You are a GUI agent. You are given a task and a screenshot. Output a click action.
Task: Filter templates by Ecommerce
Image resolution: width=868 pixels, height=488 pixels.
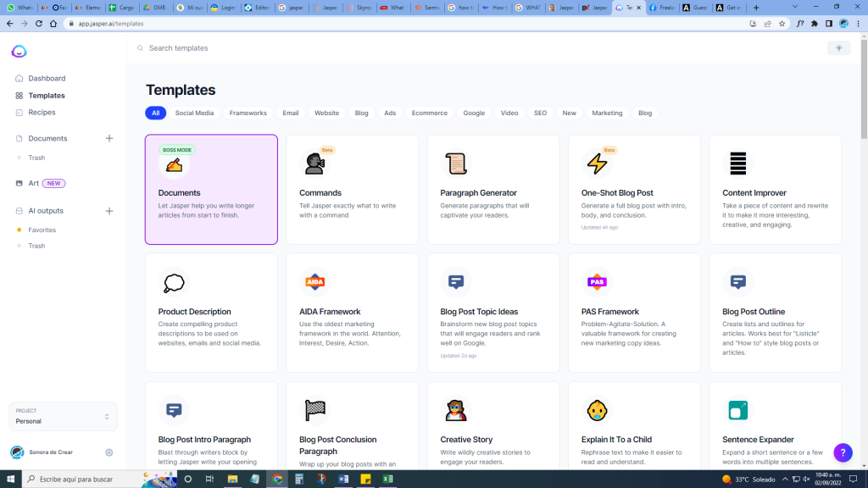tap(430, 113)
